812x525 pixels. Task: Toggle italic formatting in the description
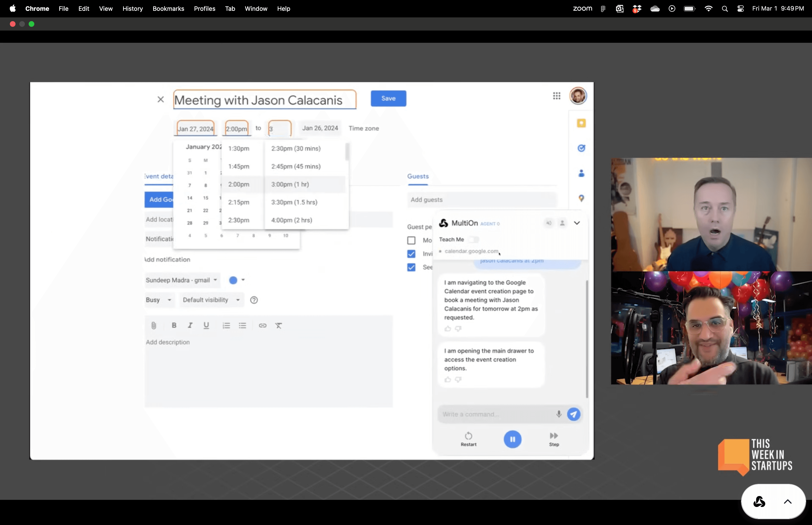(x=190, y=325)
